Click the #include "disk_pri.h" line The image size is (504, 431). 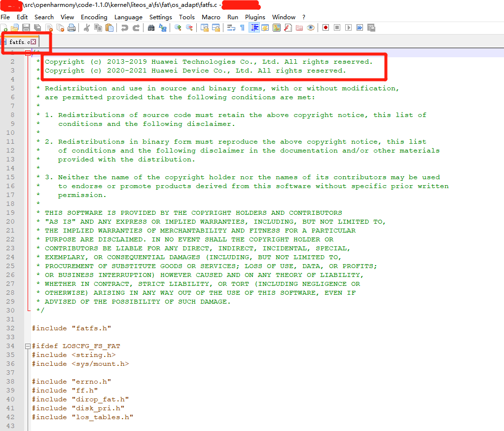click(78, 408)
